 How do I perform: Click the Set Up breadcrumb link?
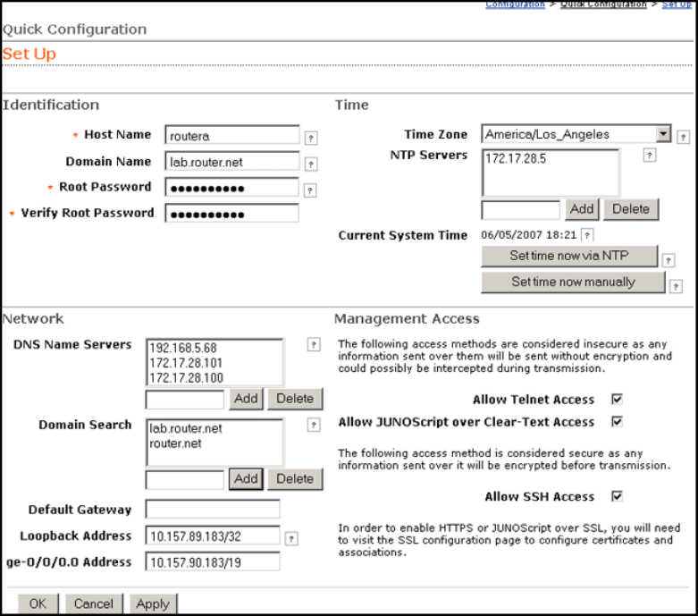point(677,4)
